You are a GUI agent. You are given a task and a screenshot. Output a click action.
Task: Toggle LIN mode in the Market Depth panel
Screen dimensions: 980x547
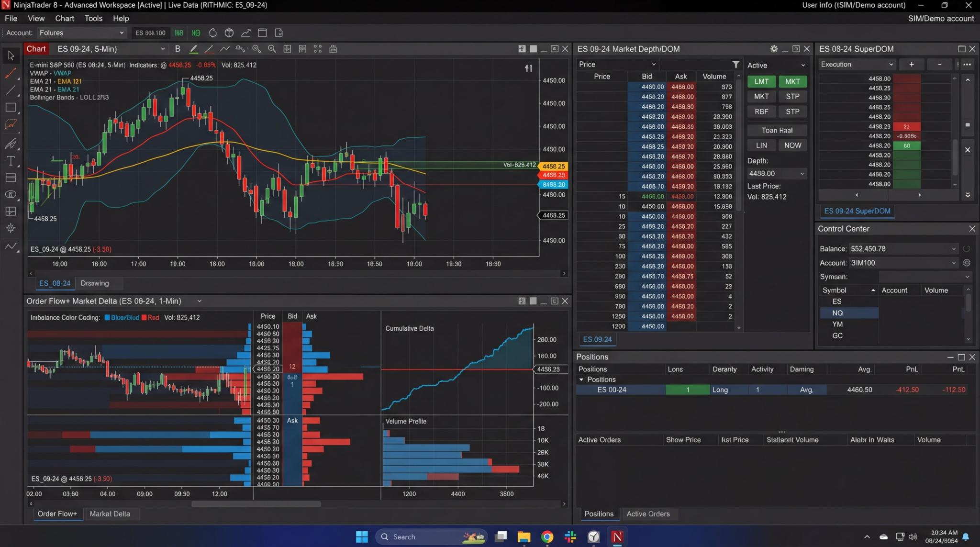(761, 145)
